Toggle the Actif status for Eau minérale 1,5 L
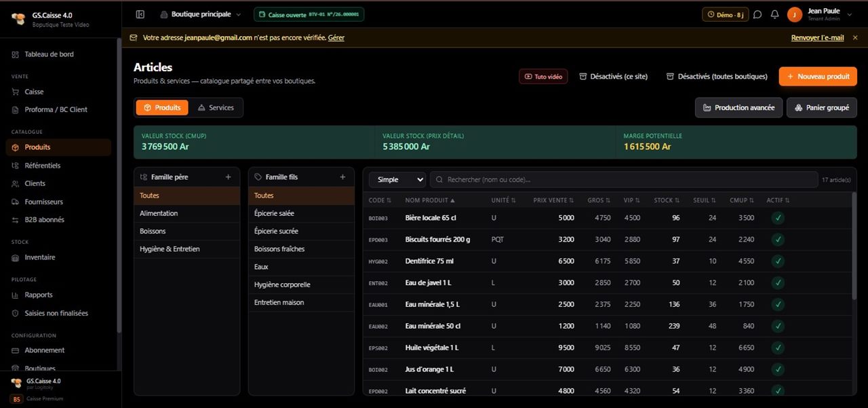This screenshot has width=868, height=408. click(x=778, y=305)
